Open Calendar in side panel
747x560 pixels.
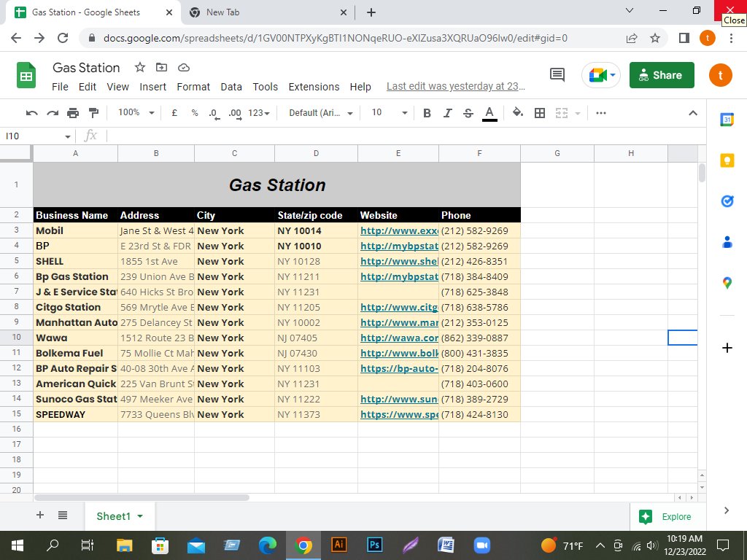click(x=727, y=120)
